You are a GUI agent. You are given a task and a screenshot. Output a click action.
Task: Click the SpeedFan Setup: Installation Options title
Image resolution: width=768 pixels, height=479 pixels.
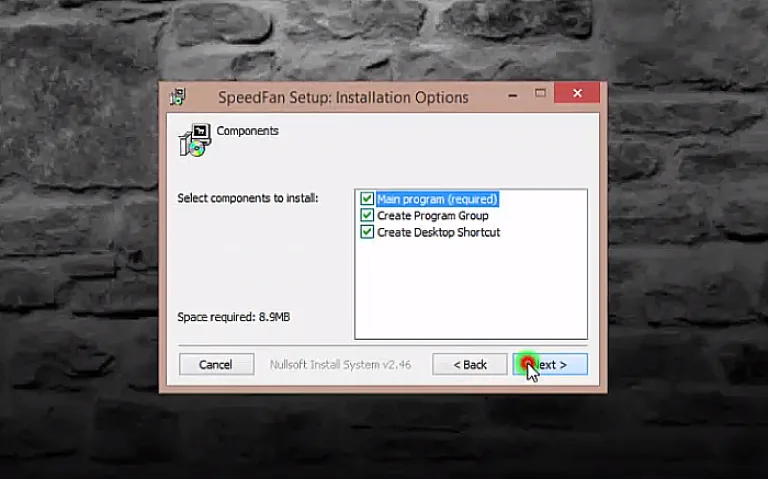[x=343, y=97]
